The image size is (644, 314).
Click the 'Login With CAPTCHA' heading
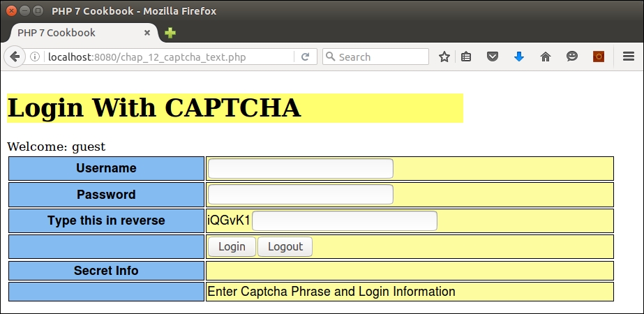tap(154, 108)
